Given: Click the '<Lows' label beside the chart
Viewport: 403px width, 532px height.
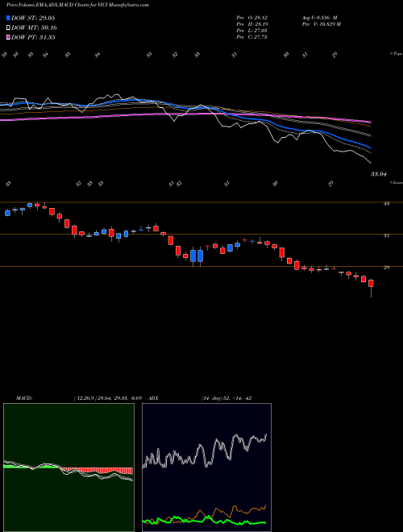Looking at the screenshot, I should (397, 182).
